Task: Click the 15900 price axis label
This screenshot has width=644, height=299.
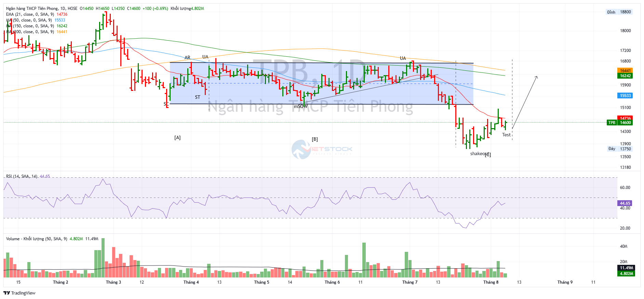Action: (x=626, y=85)
